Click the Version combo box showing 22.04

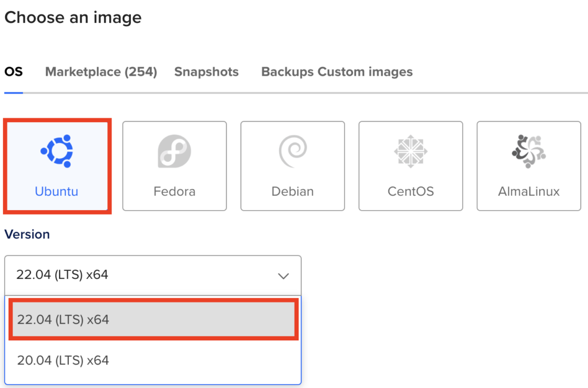click(144, 275)
